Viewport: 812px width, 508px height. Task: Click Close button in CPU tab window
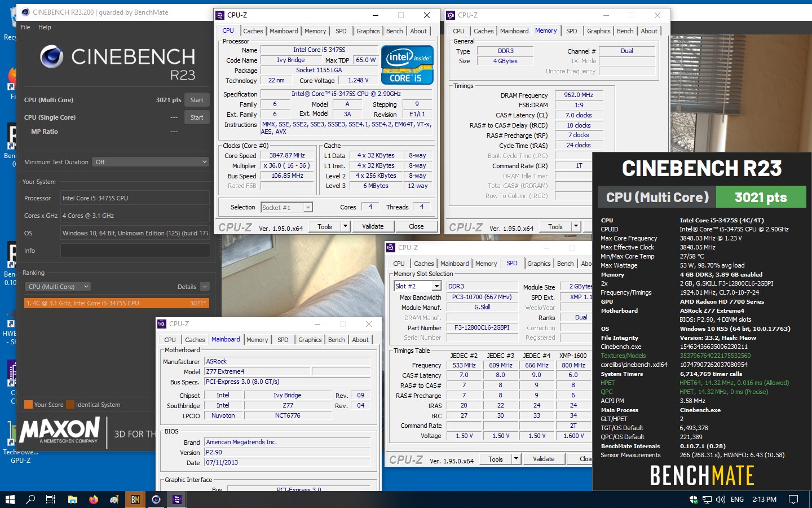pyautogui.click(x=416, y=226)
